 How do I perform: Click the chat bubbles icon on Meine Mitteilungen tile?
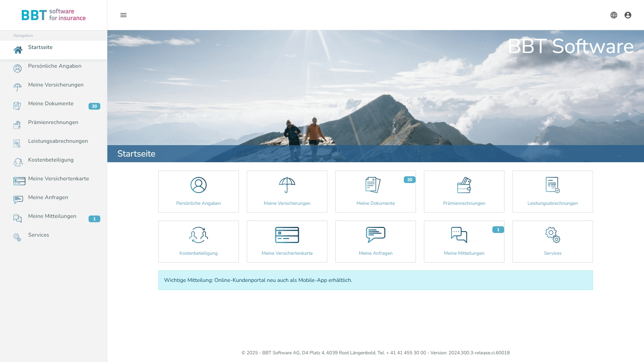point(459,235)
